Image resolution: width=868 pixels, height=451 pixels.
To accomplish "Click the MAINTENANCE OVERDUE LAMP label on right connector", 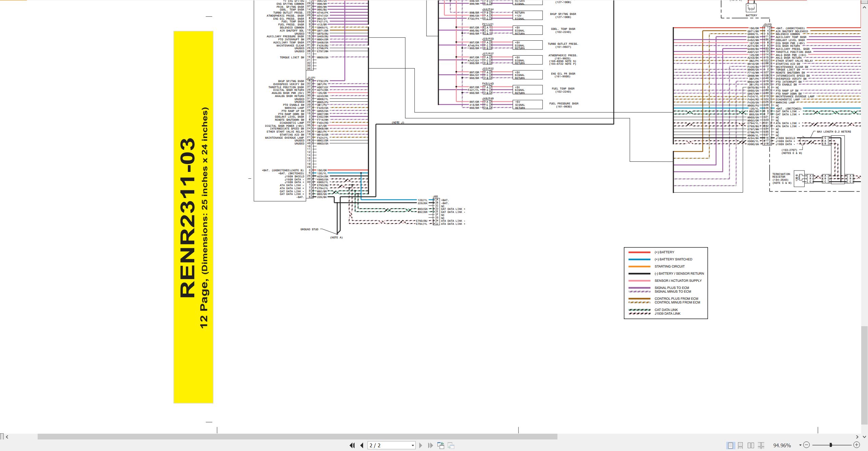I will (x=795, y=97).
